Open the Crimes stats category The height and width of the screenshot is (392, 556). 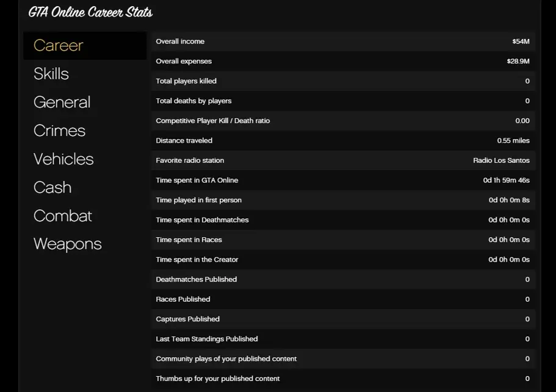click(59, 130)
